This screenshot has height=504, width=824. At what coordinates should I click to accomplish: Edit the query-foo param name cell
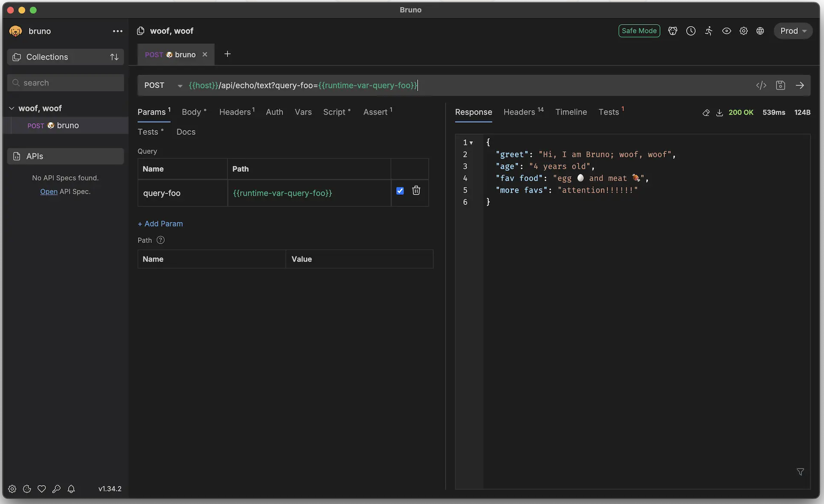(x=182, y=193)
